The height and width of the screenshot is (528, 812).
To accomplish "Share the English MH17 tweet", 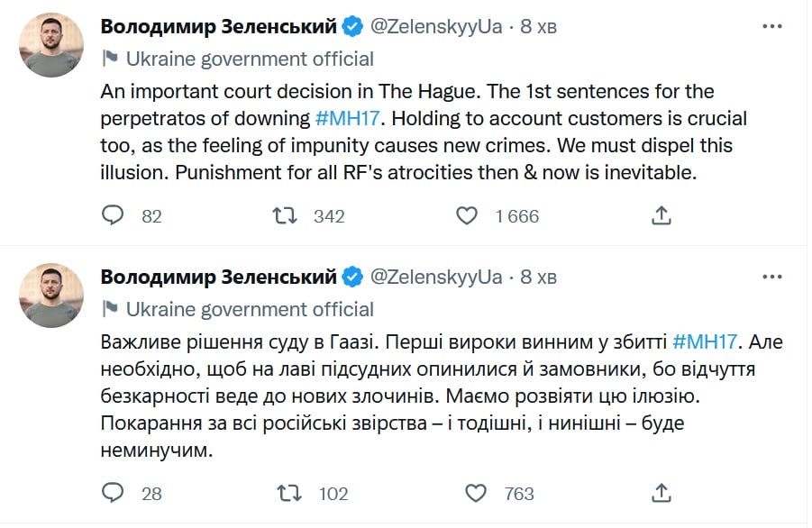I will pyautogui.click(x=661, y=215).
